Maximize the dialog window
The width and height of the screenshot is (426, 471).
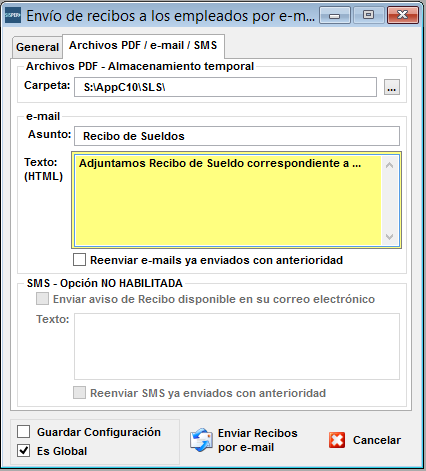tap(368, 15)
